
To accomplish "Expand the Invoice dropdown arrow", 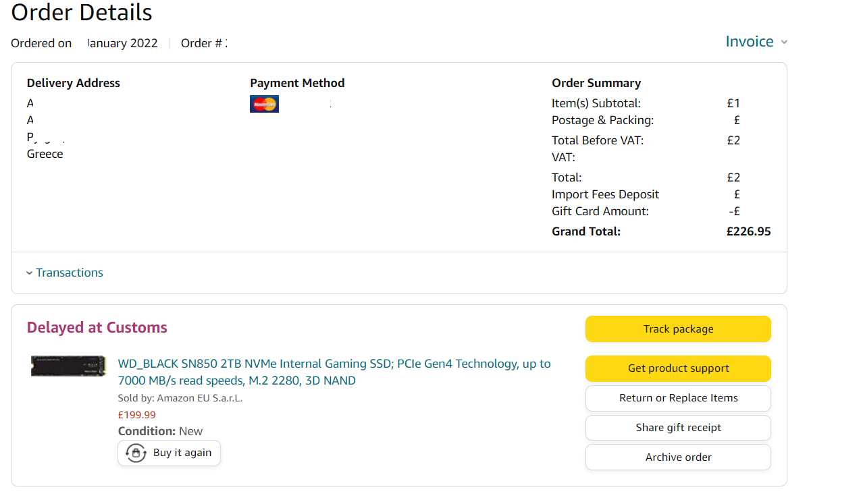I will coord(784,43).
